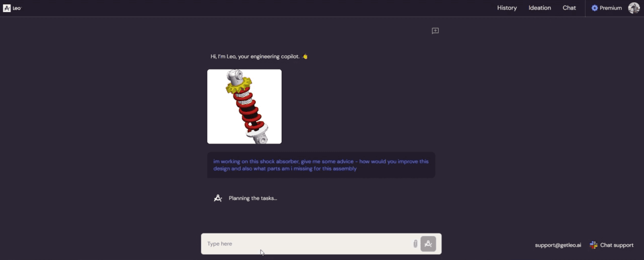Click the Leo compass icon beside Planning
This screenshot has width=644, height=260.
tap(218, 198)
